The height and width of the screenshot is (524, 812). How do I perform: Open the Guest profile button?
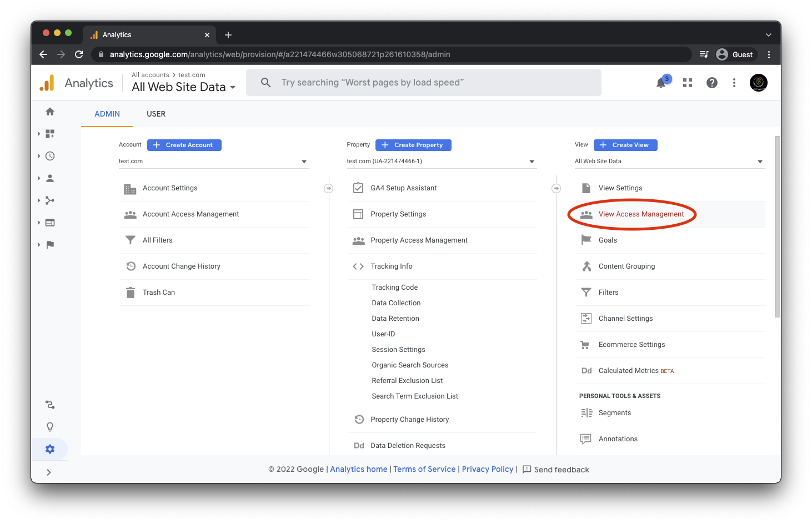(x=735, y=54)
